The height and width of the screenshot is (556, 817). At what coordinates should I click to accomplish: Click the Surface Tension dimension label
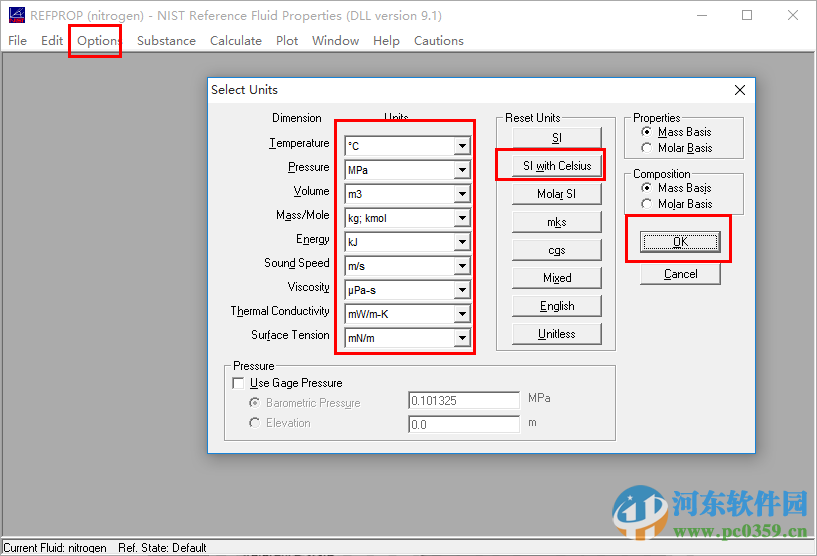[290, 335]
